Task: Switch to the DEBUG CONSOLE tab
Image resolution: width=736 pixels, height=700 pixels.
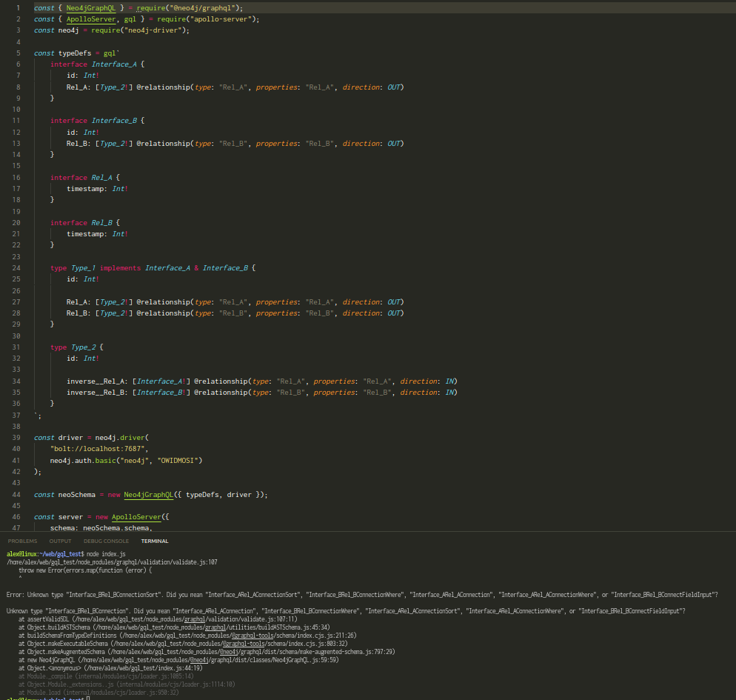Action: 106,541
